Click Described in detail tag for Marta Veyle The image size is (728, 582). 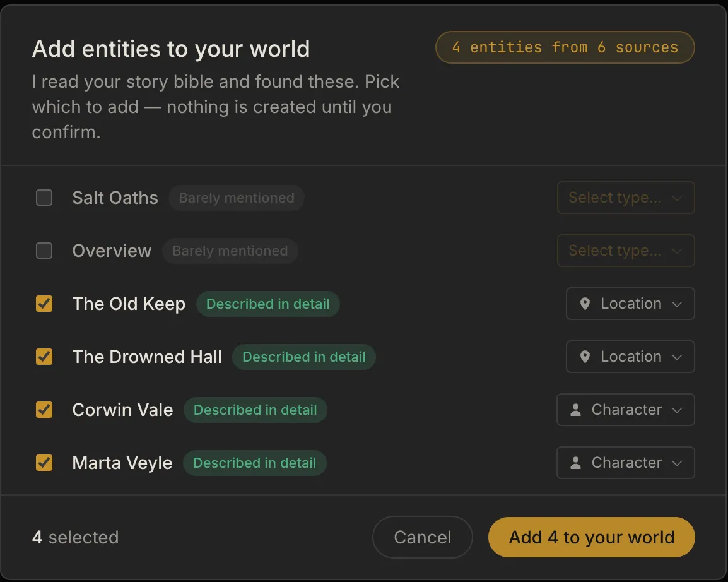pyautogui.click(x=255, y=463)
